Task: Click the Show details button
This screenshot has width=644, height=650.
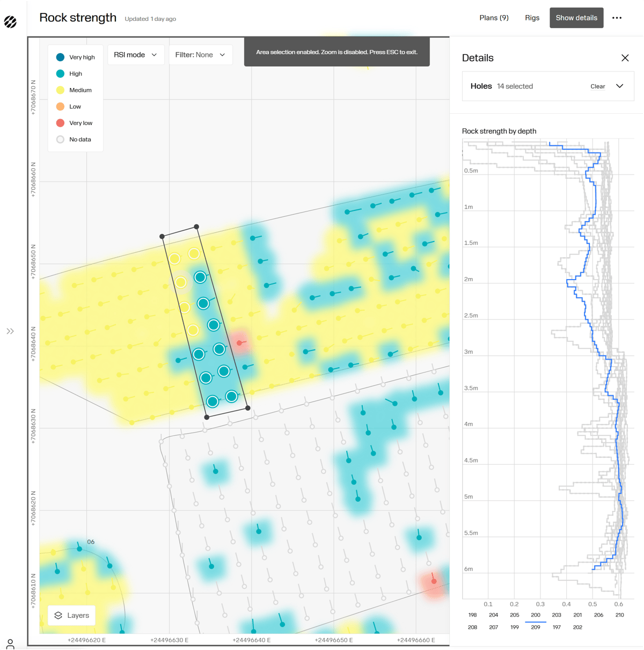Action: (576, 18)
